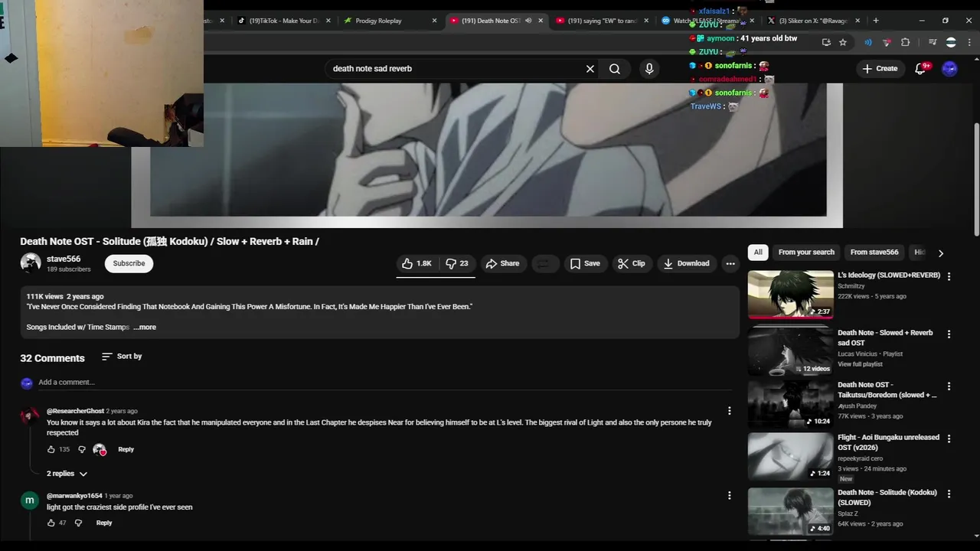Select the From your search chip
This screenshot has width=980, height=551.
[x=806, y=252]
